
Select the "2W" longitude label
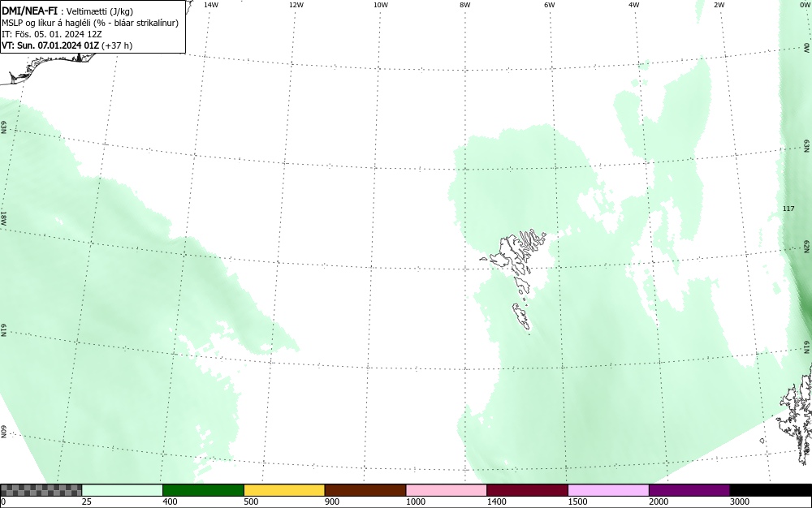point(719,5)
